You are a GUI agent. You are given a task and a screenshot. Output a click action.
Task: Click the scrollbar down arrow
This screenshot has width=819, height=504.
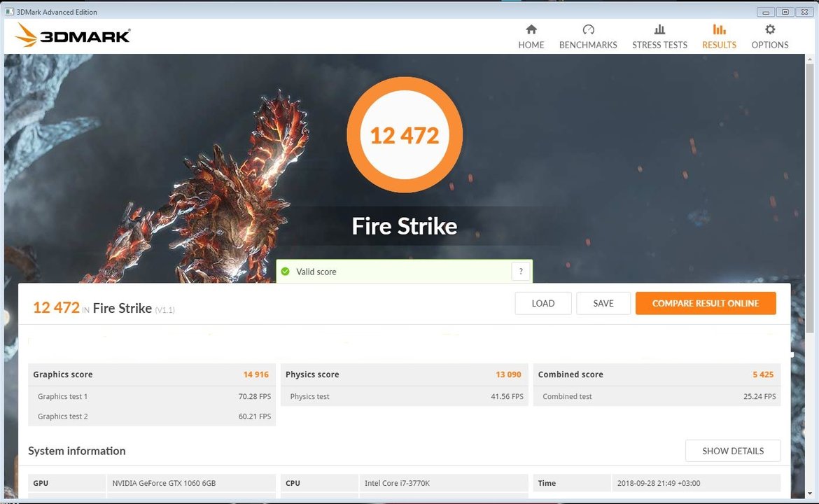coord(810,493)
